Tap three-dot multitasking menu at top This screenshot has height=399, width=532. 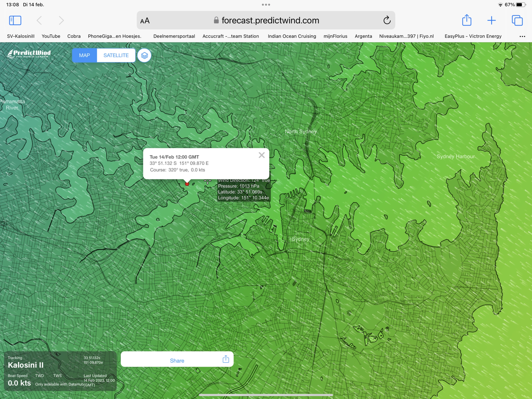pyautogui.click(x=266, y=5)
